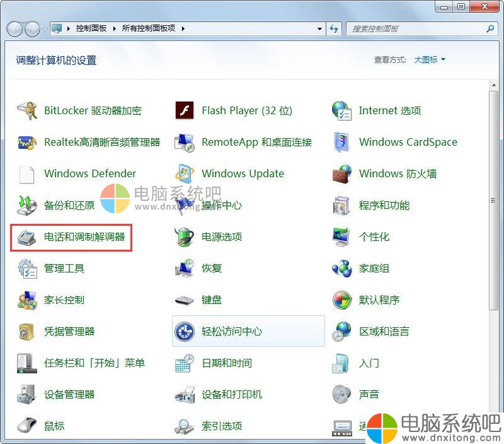The height and width of the screenshot is (444, 504).
Task: Open the 日期和时间 text link
Action: (x=227, y=363)
